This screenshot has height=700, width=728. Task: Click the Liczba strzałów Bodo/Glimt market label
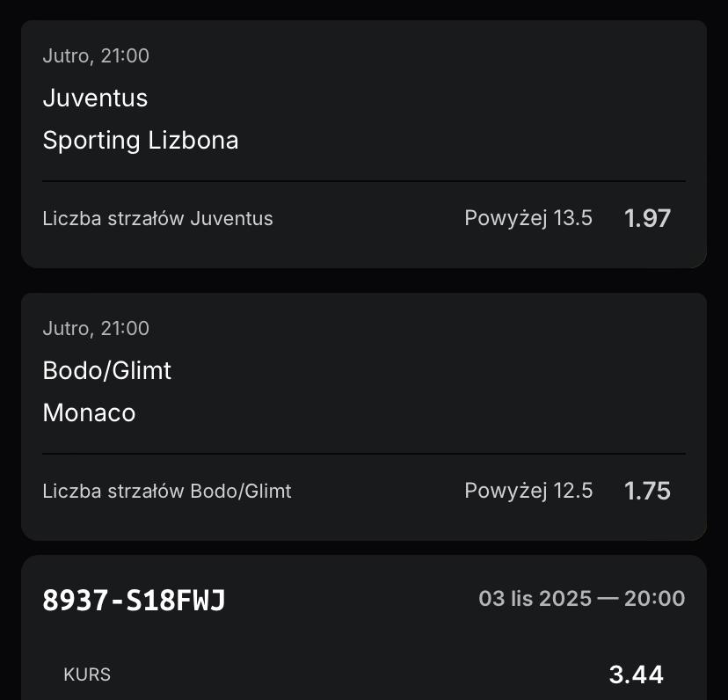coord(167,492)
